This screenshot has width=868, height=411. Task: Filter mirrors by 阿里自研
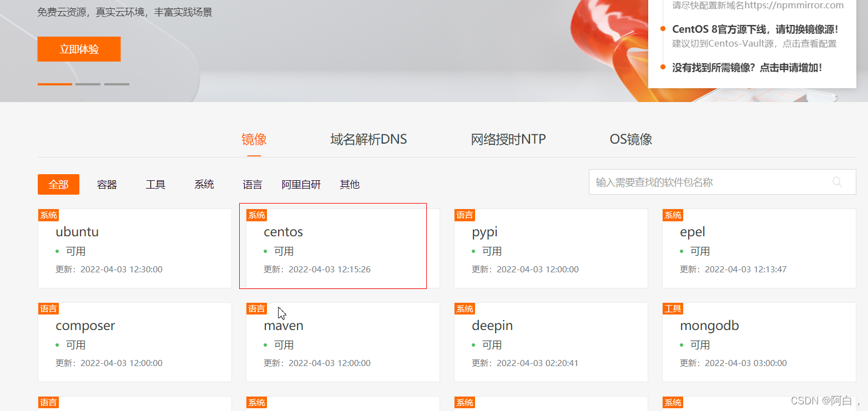[x=301, y=184]
